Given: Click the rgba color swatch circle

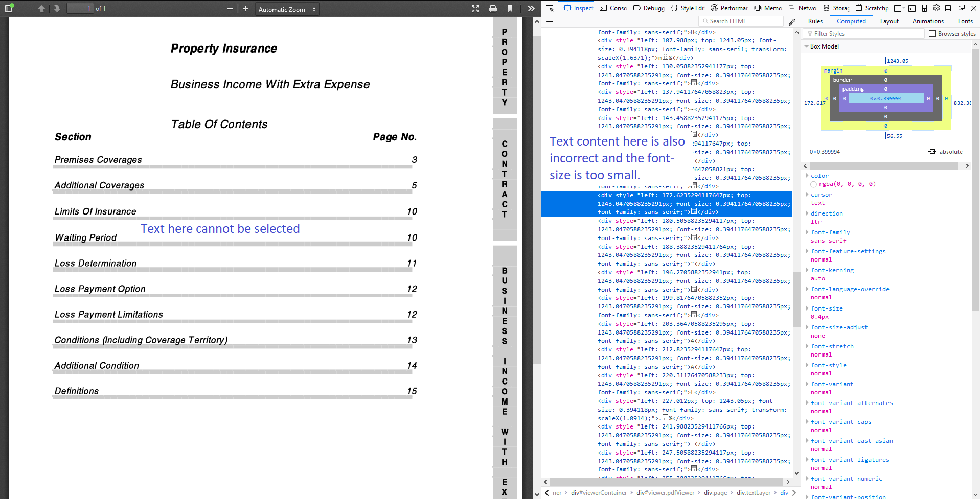Looking at the screenshot, I should (x=813, y=184).
